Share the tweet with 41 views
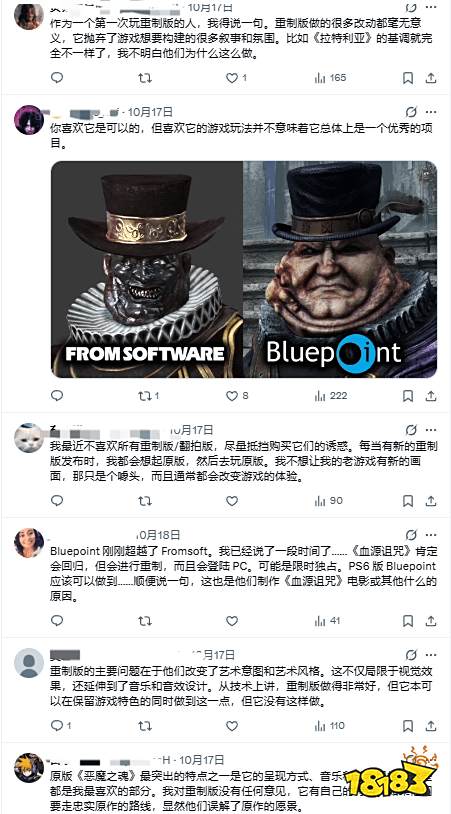 431,620
